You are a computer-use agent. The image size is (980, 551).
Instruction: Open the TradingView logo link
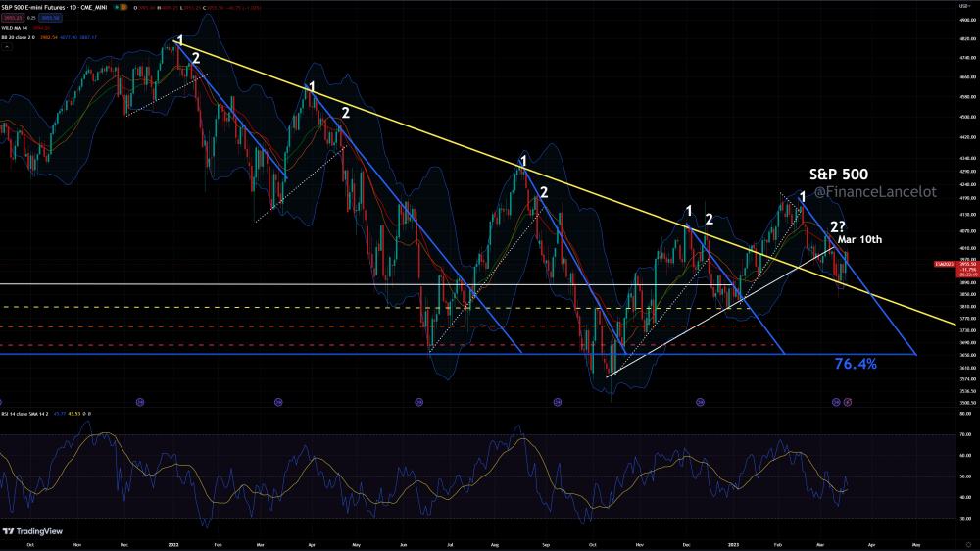pyautogui.click(x=33, y=531)
